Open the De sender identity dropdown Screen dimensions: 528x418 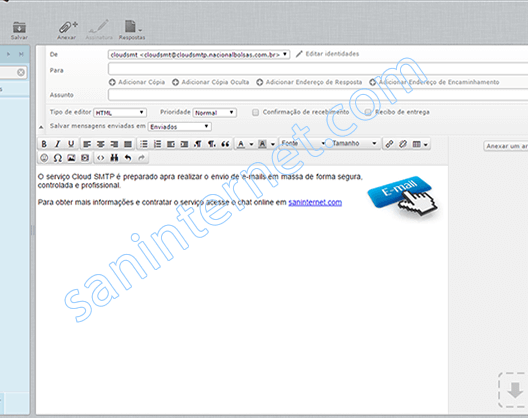tap(199, 55)
